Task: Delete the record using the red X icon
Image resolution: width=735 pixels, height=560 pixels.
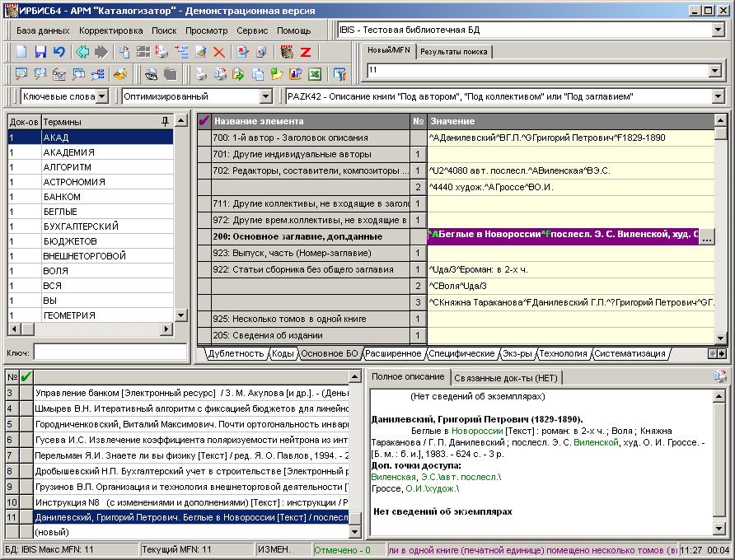Action: click(219, 52)
